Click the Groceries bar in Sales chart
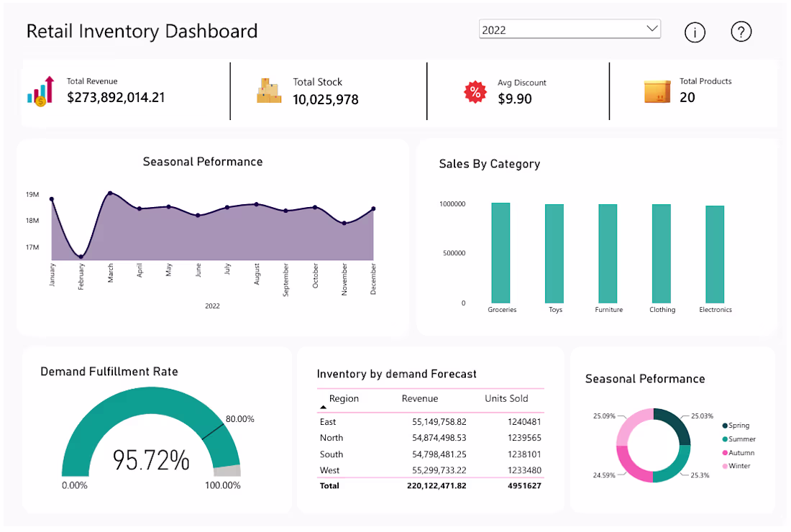 point(500,252)
